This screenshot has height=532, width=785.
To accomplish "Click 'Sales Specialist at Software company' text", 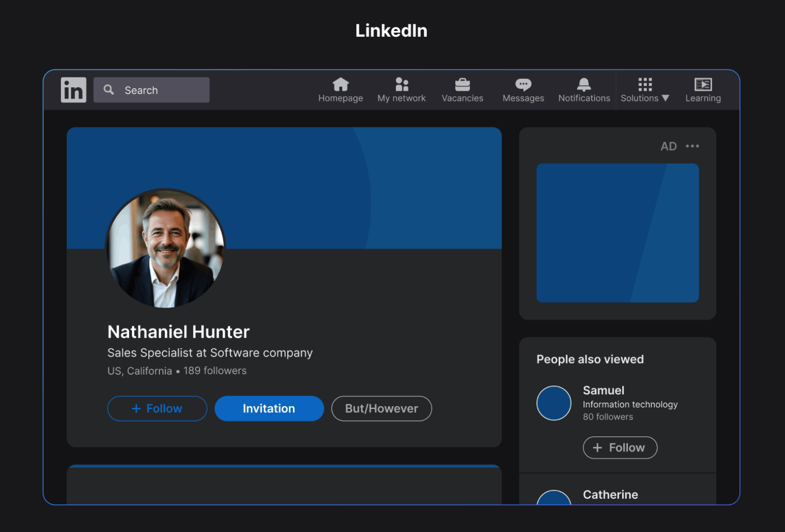I will tap(210, 353).
